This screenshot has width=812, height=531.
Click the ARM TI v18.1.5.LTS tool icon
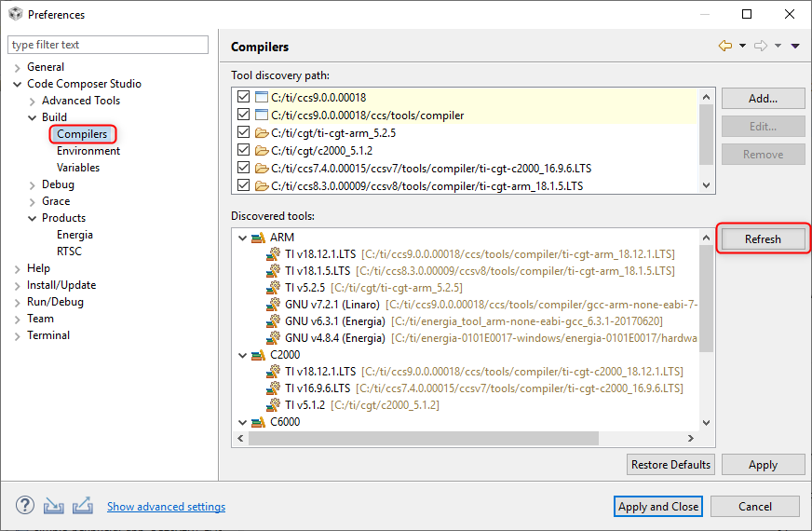274,270
